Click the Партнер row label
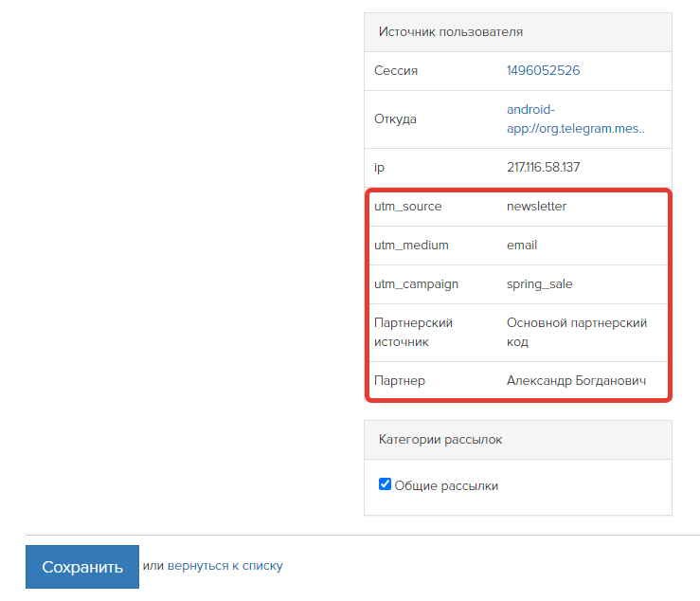This screenshot has height=601, width=700. (400, 381)
